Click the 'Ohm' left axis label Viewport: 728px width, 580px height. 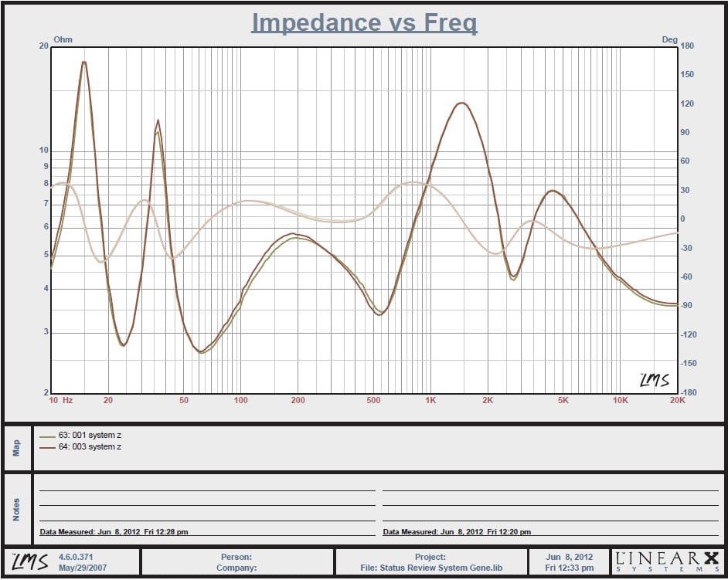click(x=63, y=39)
